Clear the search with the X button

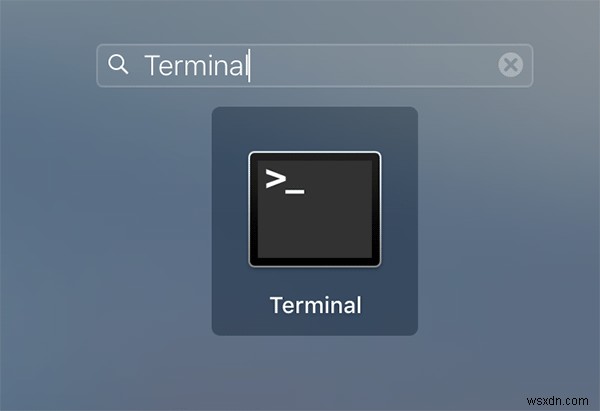[x=510, y=65]
